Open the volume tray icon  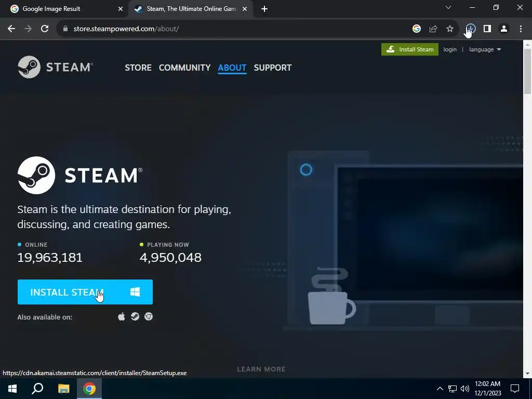[x=465, y=389]
